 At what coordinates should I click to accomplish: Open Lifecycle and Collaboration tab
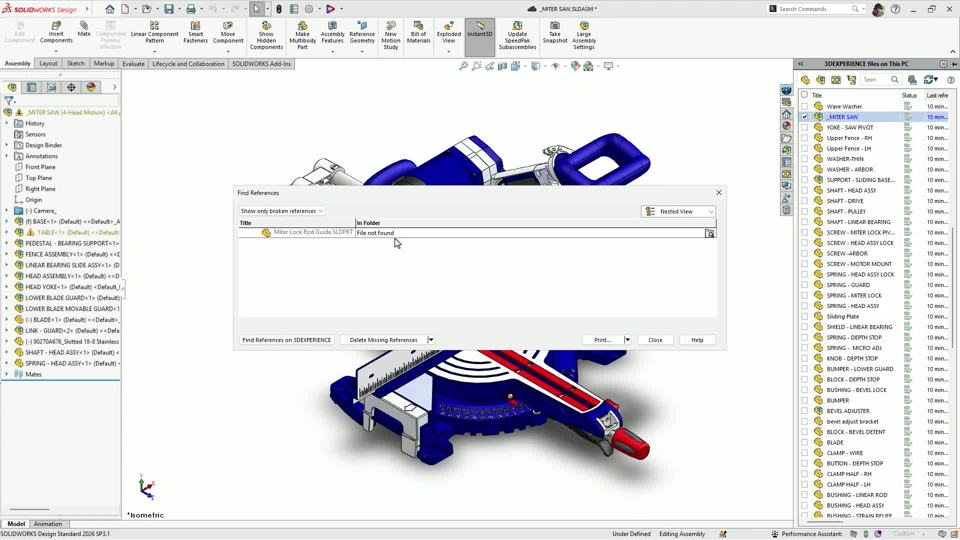pos(188,64)
